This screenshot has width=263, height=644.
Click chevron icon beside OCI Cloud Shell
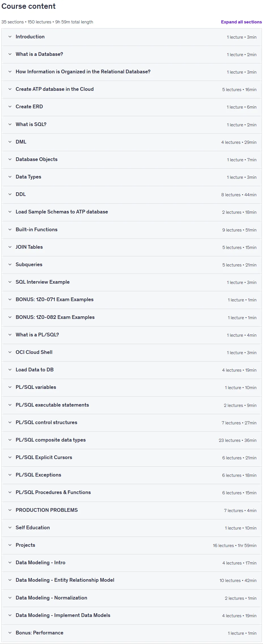pyautogui.click(x=10, y=352)
